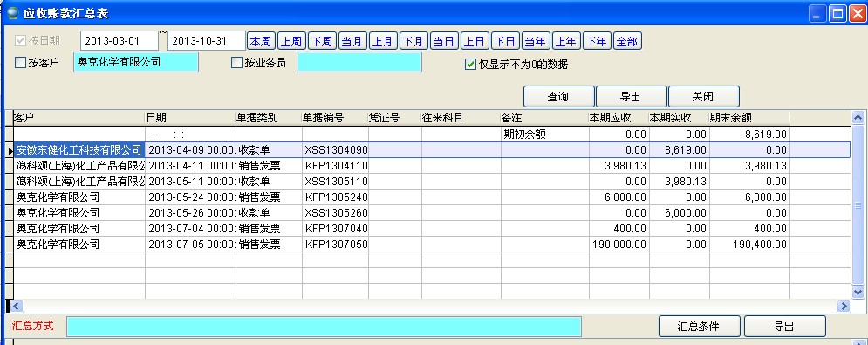868x345 pixels.
Task: Select document number XSS1304090
Action: coord(336,149)
